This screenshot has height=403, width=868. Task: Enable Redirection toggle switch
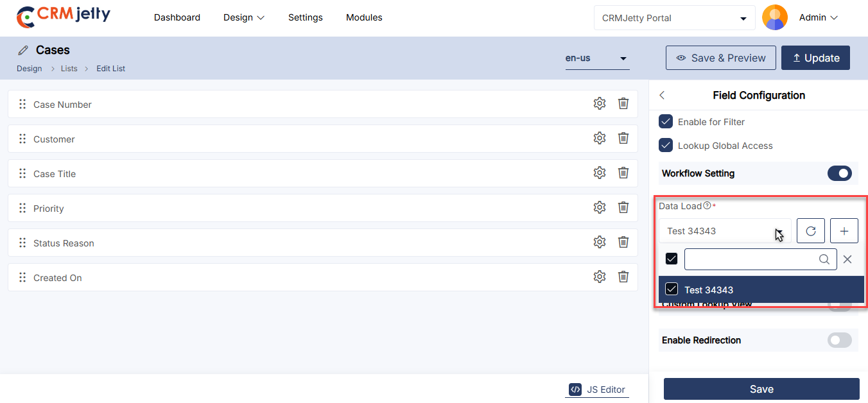coord(839,340)
